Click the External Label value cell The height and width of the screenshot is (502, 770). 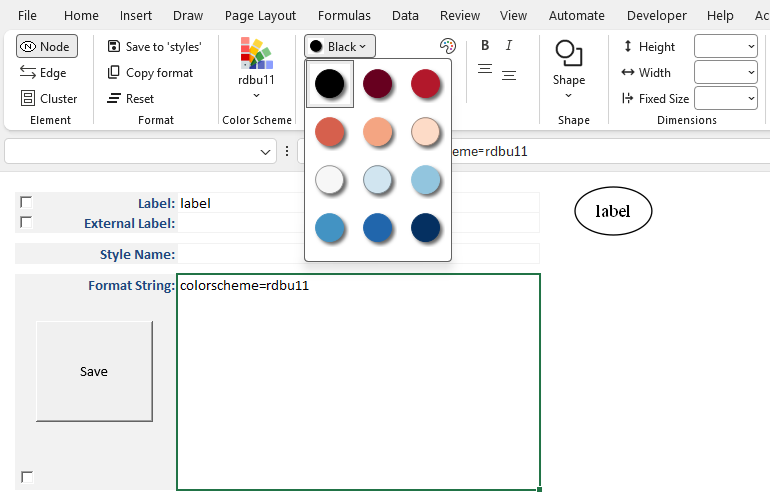[x=358, y=223]
